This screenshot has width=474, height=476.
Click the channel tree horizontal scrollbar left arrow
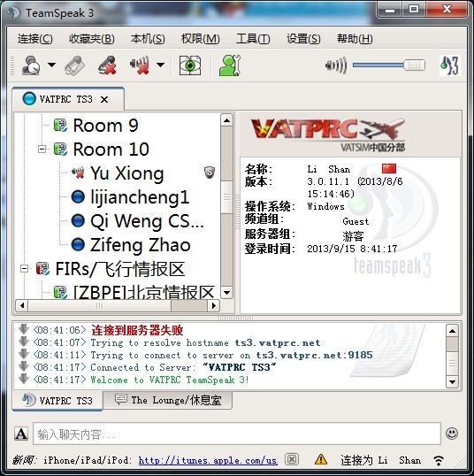(x=21, y=305)
